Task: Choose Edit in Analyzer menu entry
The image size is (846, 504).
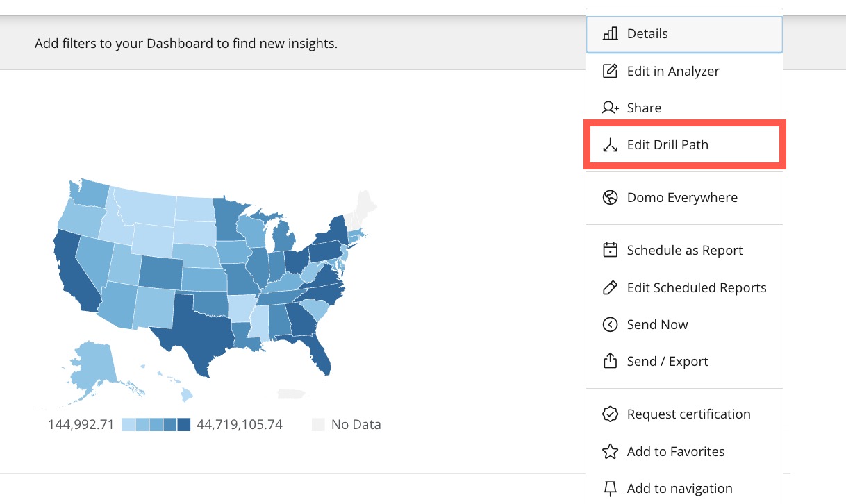Action: [x=685, y=71]
